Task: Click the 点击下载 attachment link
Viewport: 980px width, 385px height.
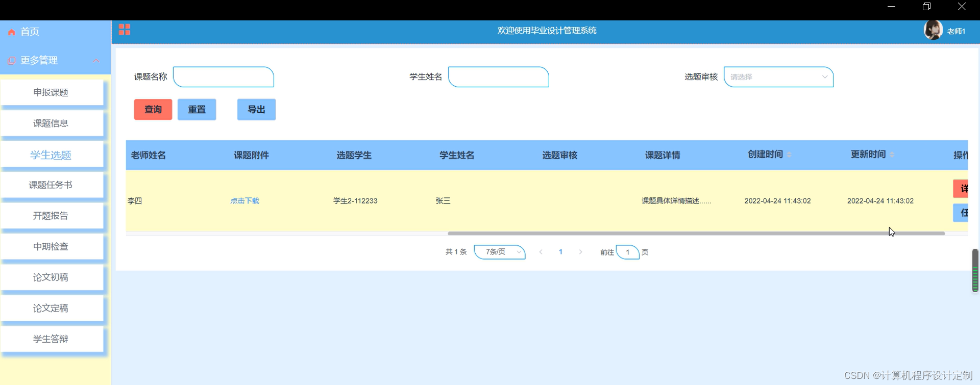Action: pos(245,201)
